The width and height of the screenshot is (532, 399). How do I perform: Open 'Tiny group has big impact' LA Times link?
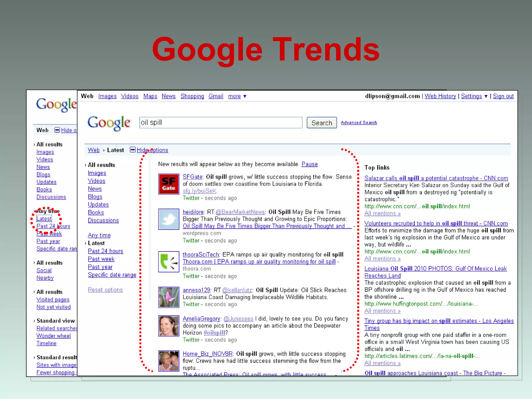point(439,324)
